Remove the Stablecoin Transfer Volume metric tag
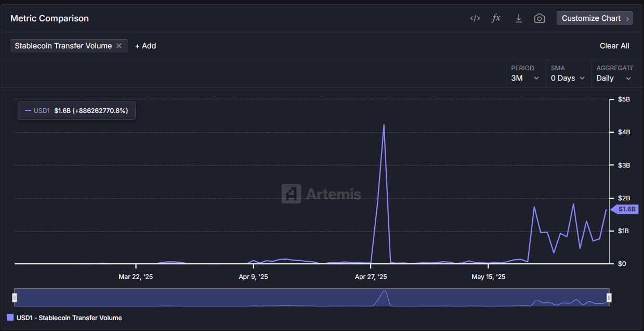644x331 pixels. (x=119, y=46)
